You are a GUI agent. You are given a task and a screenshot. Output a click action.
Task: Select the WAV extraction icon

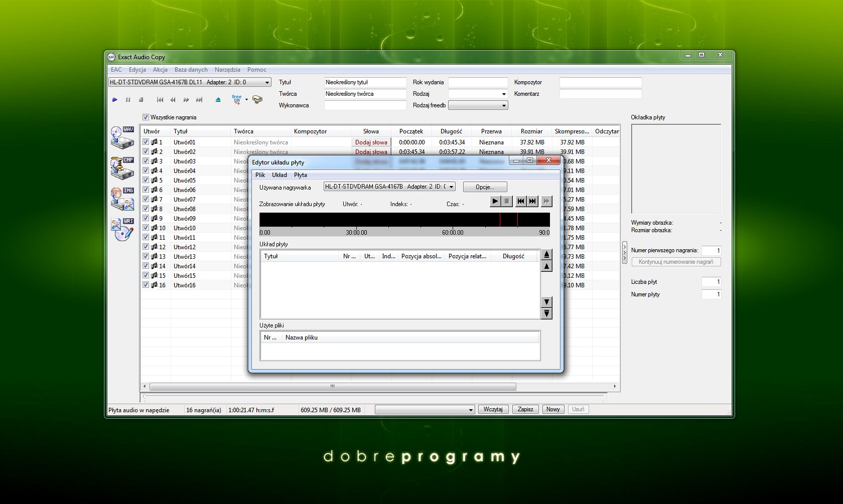pos(122,138)
